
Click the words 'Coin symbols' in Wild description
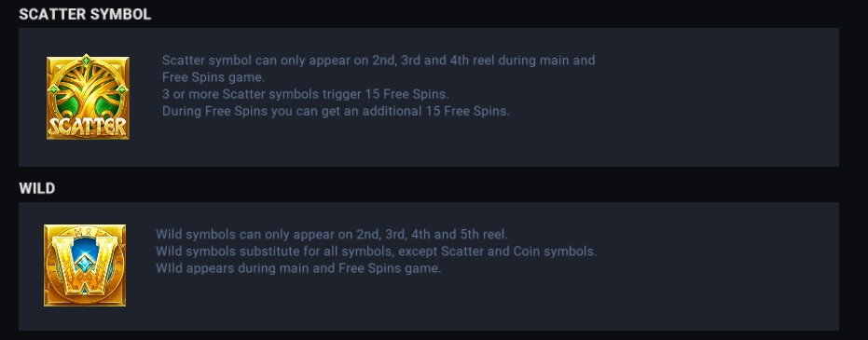(x=555, y=252)
